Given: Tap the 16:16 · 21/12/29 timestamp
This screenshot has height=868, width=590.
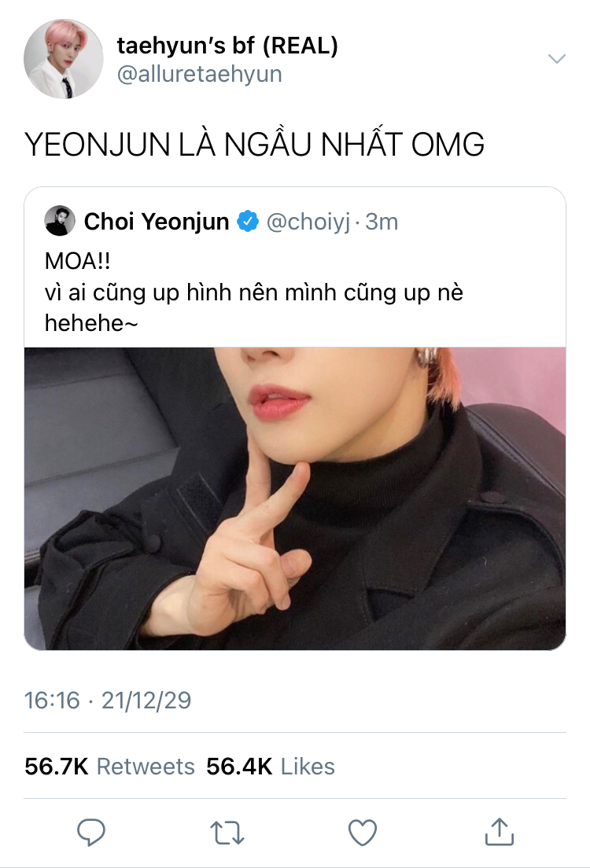Looking at the screenshot, I should (x=108, y=701).
